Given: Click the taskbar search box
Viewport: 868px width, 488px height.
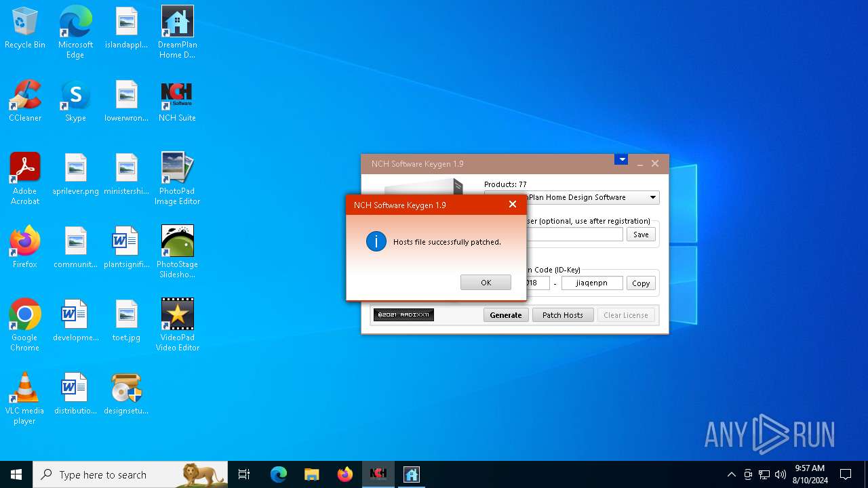Looking at the screenshot, I should 130,474.
